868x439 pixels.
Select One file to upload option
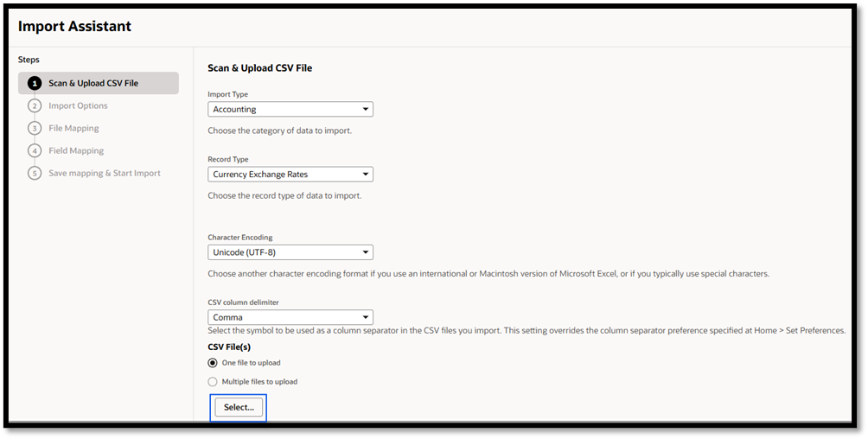pyautogui.click(x=213, y=363)
